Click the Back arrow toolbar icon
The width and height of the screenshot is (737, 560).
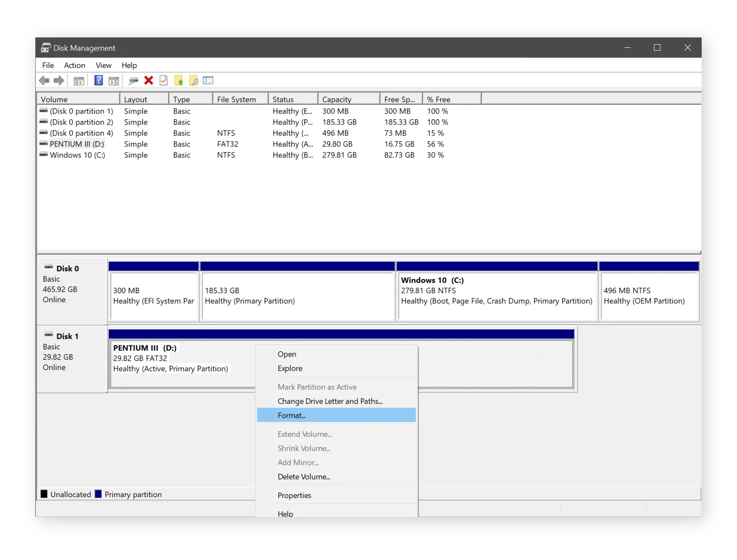point(44,80)
